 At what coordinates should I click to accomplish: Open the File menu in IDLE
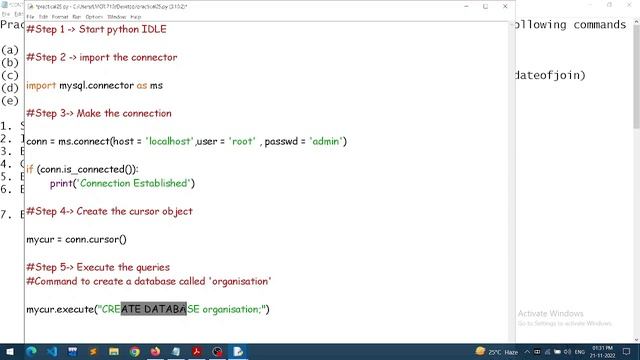pyautogui.click(x=30, y=17)
